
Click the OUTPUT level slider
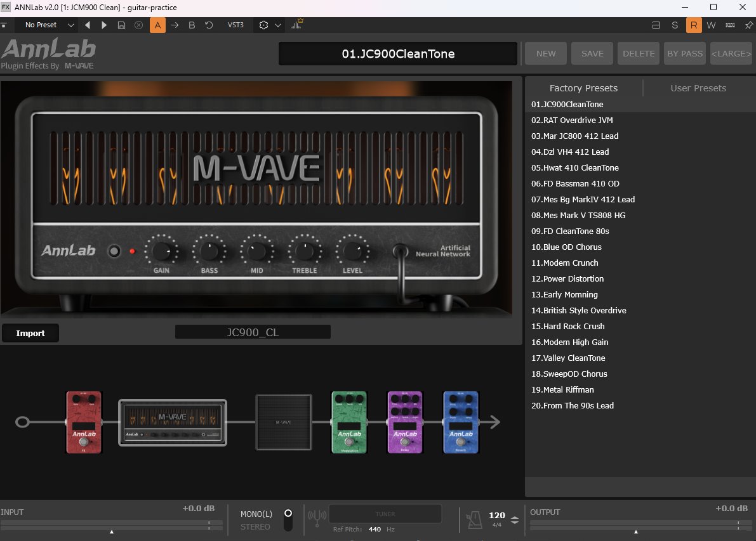click(x=640, y=525)
